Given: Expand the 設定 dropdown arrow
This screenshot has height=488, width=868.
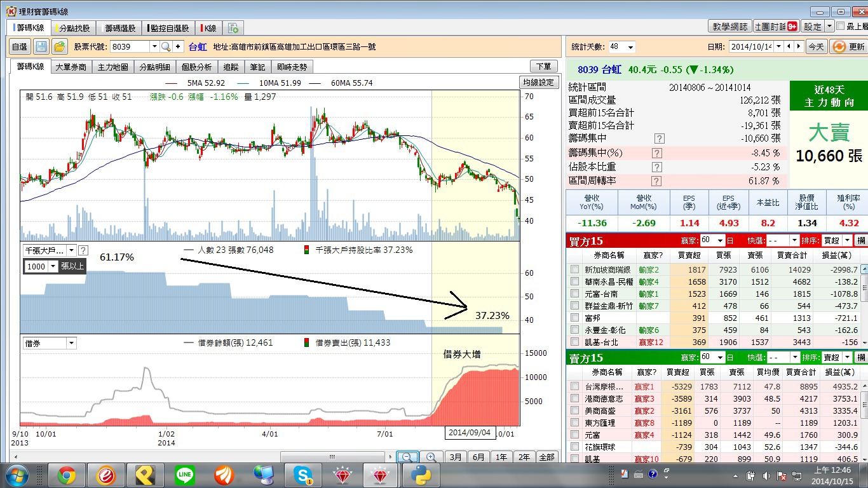Looking at the screenshot, I should point(829,27).
